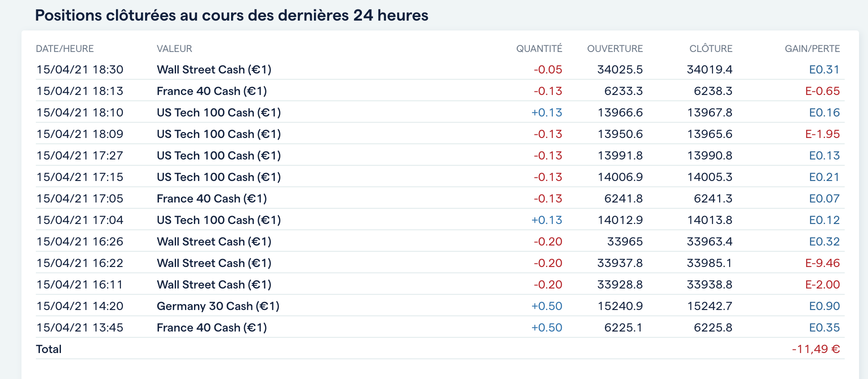
Task: Select France 40 Cash entry at 18:13
Action: (x=212, y=91)
